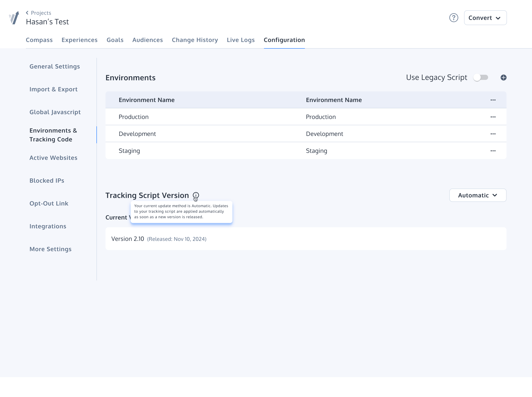
Task: Click the plus icon to add an environment
Action: click(x=503, y=77)
